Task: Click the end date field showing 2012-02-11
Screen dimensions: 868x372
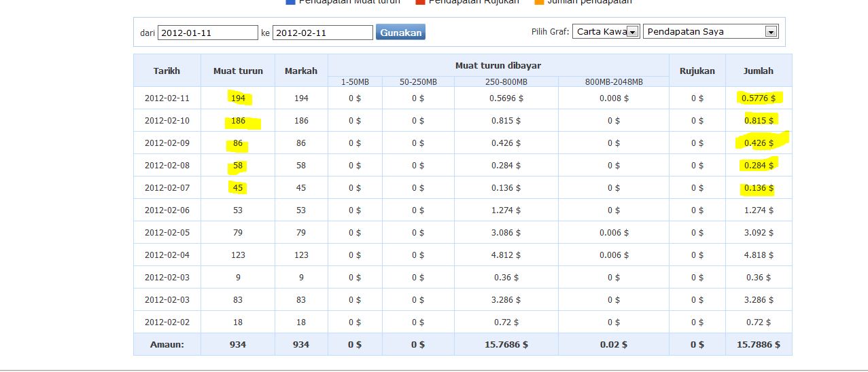Action: 322,33
